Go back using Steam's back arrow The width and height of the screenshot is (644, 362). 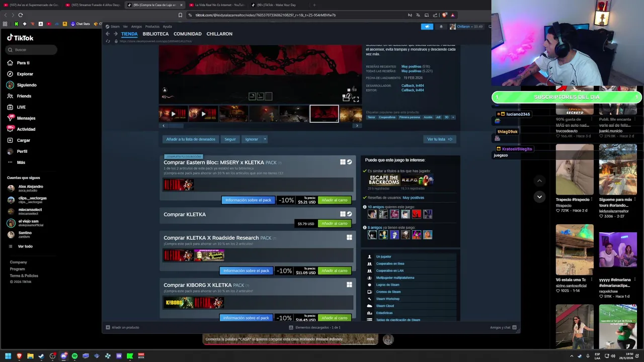(x=107, y=34)
